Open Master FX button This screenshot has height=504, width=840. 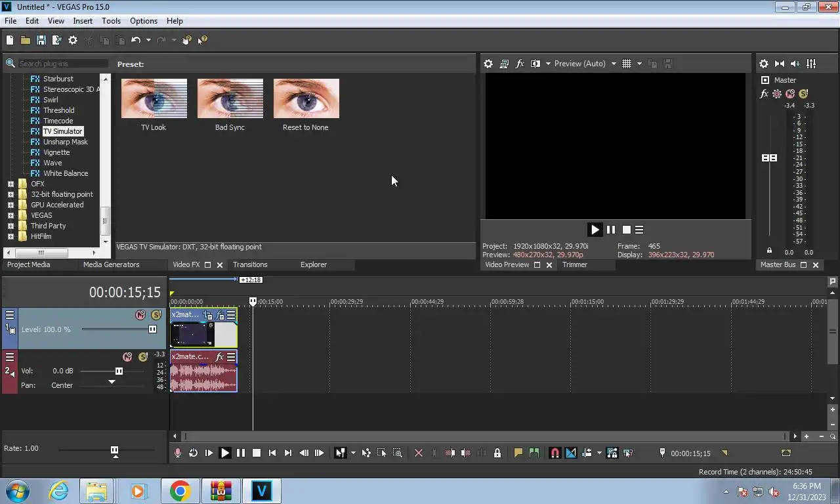tap(764, 94)
